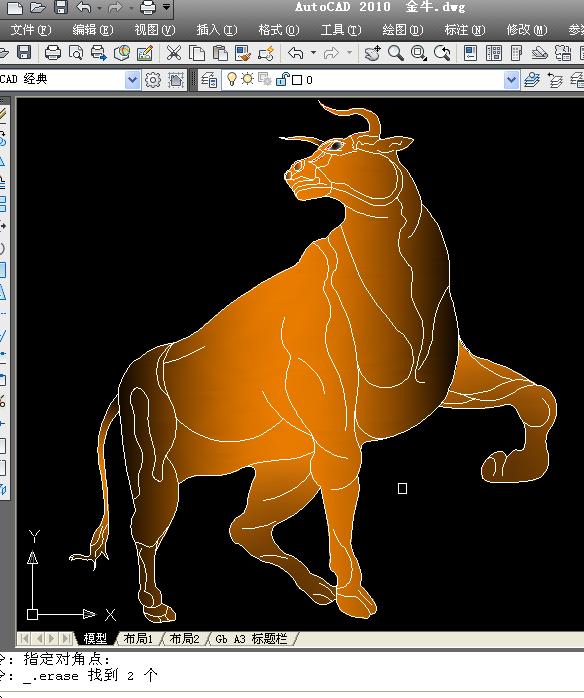Open the 工具(T) menu
The image size is (584, 698).
click(x=341, y=30)
